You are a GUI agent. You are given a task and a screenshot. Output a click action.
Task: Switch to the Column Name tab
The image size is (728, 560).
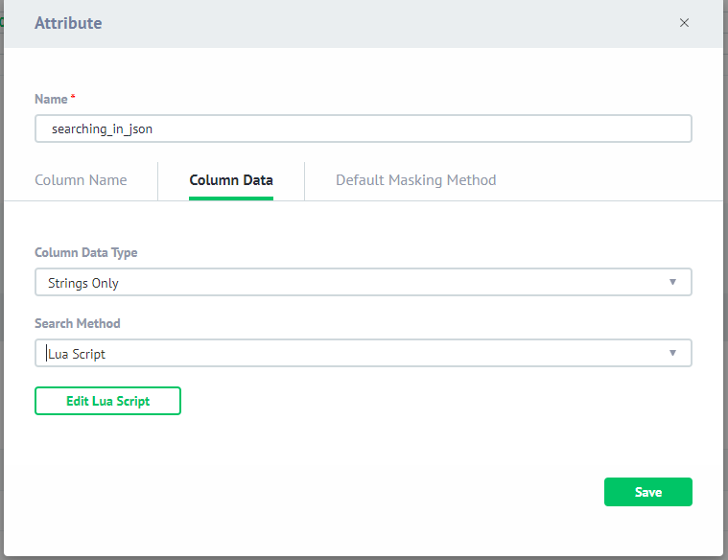[x=81, y=180]
